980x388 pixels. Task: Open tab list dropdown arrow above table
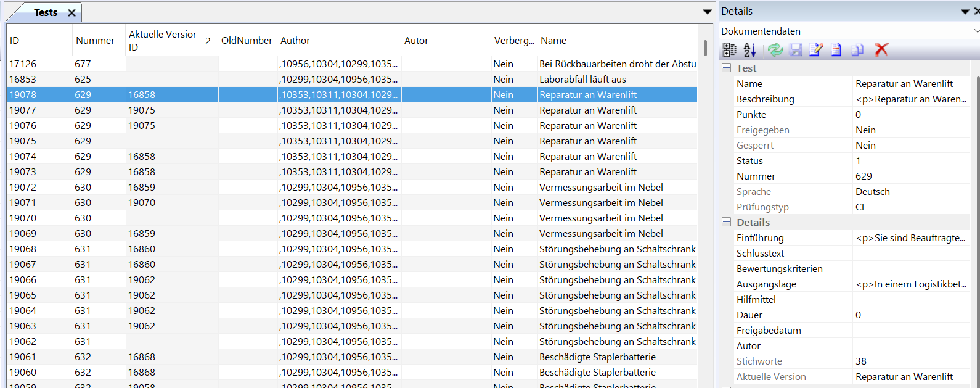[x=708, y=12]
